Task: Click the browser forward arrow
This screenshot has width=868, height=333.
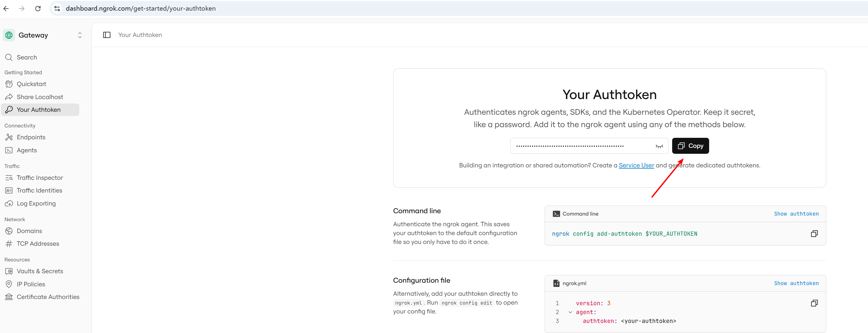Action: pos(22,8)
